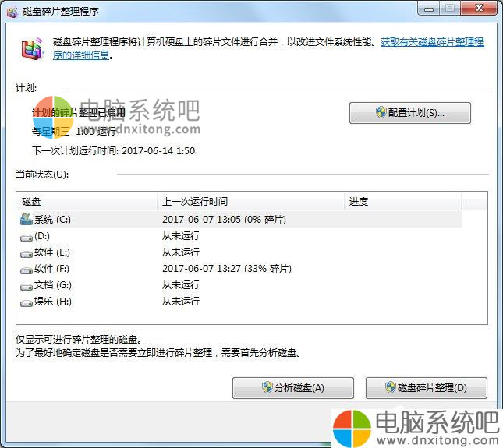Click the shield icon on 分析磁盘 button
Viewport: 503px width, 448px height.
click(267, 388)
